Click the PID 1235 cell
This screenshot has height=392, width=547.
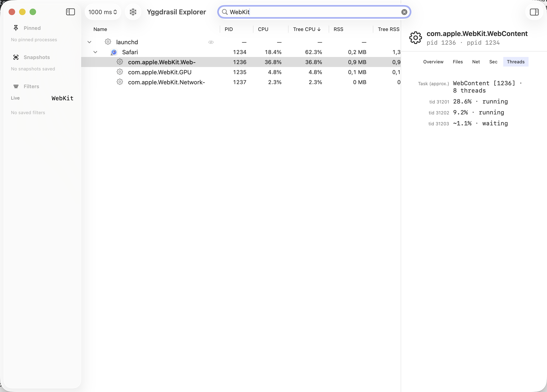coord(240,72)
